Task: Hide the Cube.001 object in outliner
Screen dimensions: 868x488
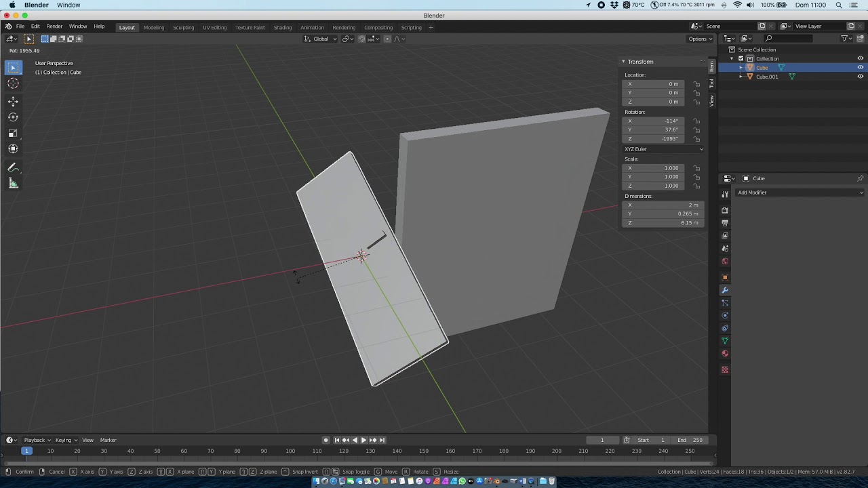Action: tap(860, 77)
